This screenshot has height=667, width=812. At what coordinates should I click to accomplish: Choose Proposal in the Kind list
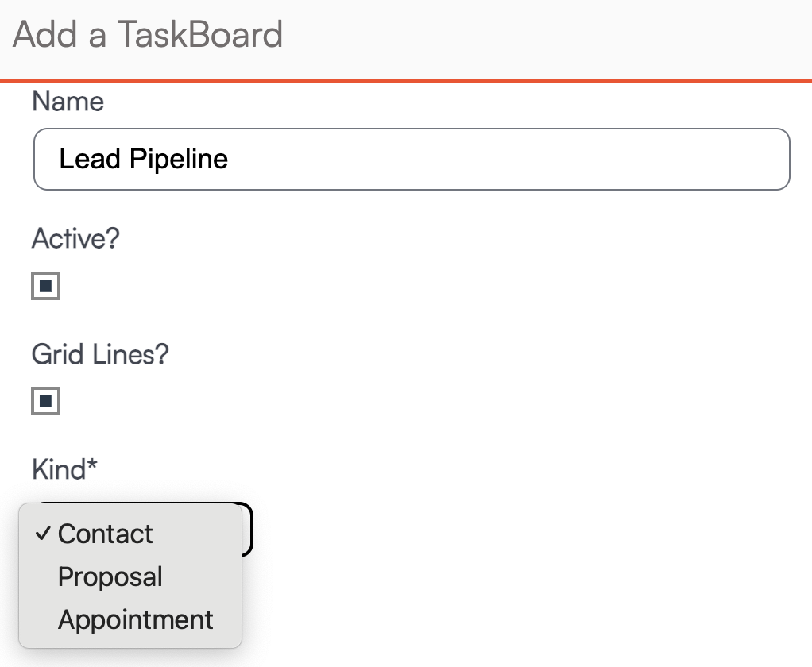point(110,576)
